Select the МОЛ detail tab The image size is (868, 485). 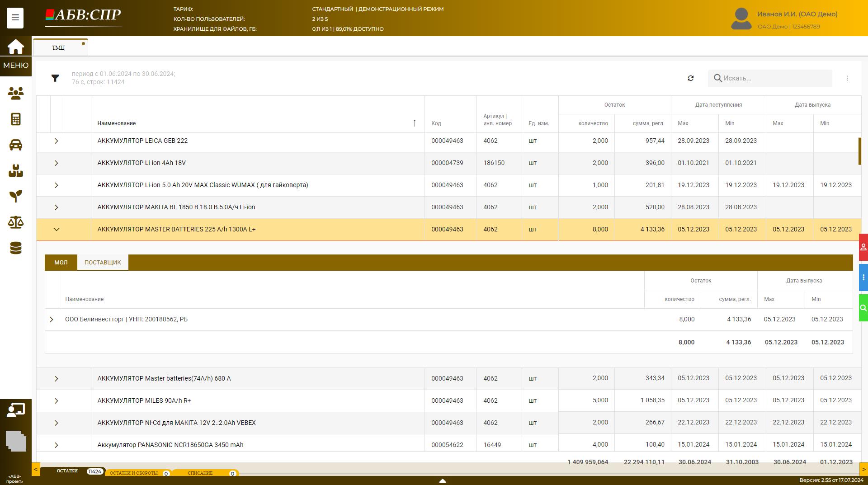[61, 262]
